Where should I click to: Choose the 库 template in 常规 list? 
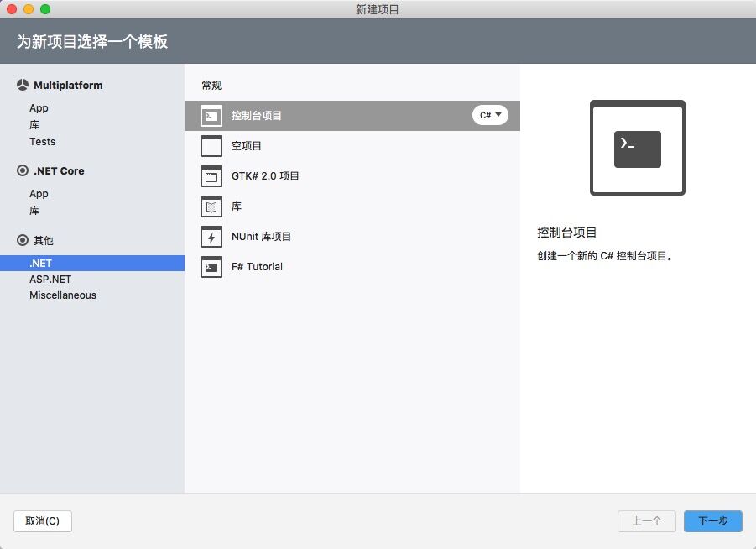coord(352,207)
